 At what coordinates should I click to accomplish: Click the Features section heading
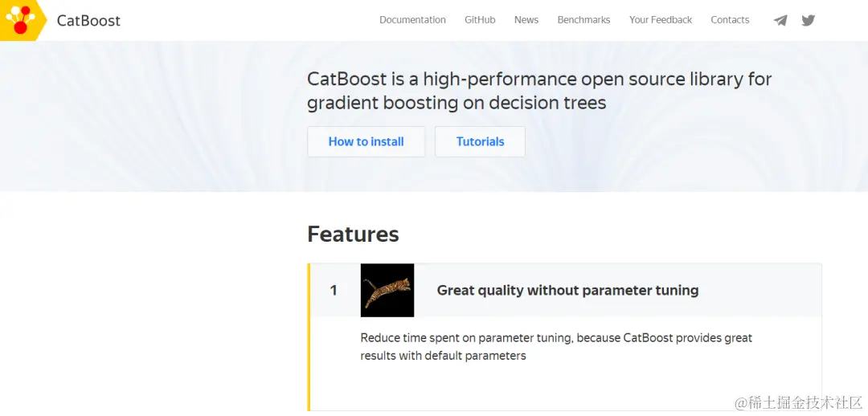[353, 234]
